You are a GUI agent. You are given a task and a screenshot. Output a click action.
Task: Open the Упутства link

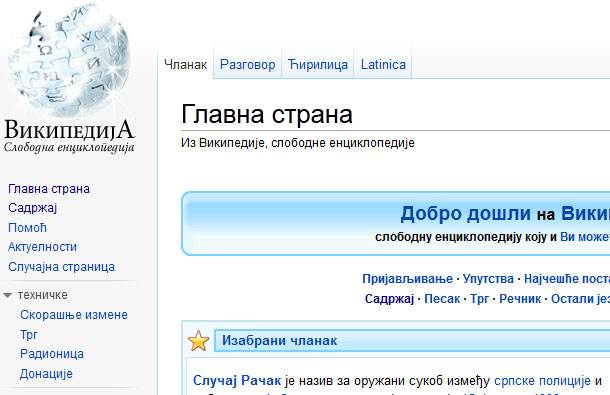coord(488,279)
